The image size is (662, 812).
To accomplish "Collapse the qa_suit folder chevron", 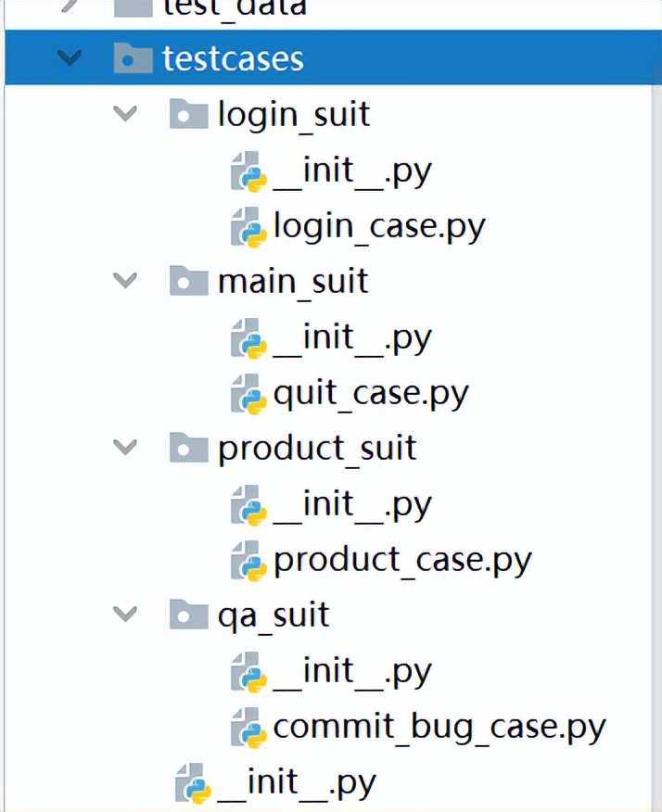I will tap(124, 614).
